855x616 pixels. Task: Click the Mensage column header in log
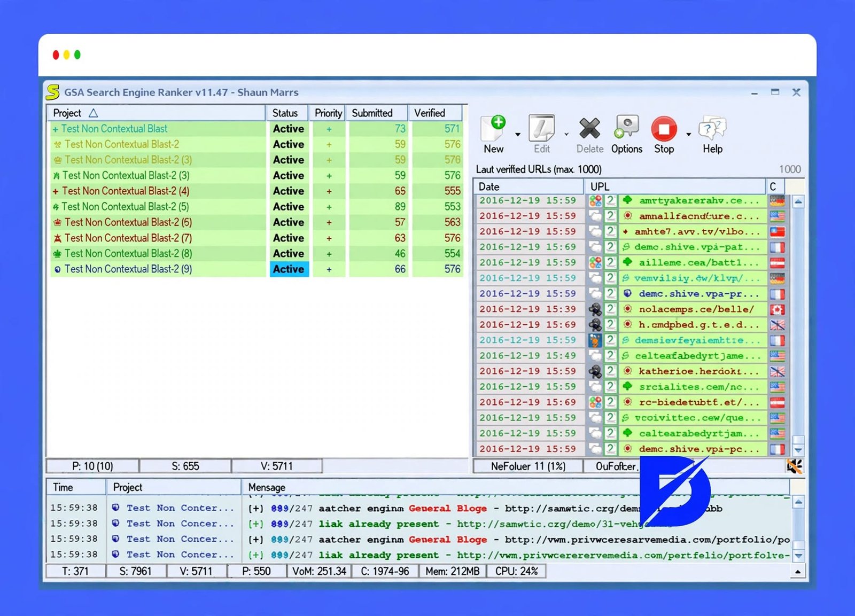click(x=516, y=487)
